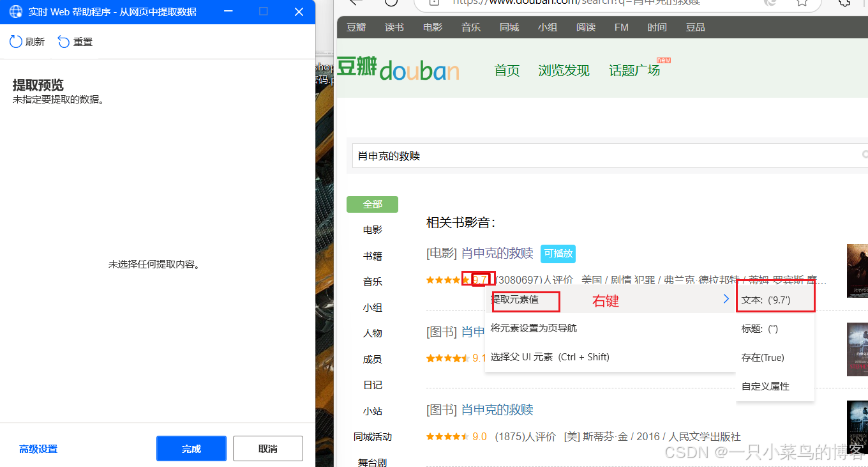Select the 全部 filter tab
The image size is (868, 467).
pos(372,204)
